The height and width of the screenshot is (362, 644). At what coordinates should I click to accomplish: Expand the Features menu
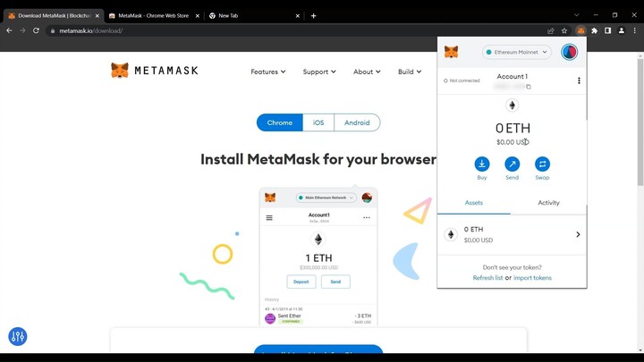(x=267, y=72)
